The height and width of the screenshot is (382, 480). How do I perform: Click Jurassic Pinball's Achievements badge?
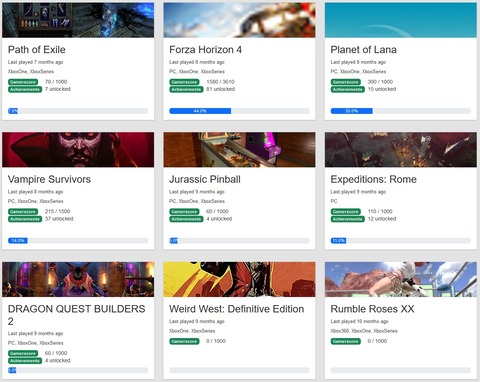coord(186,219)
